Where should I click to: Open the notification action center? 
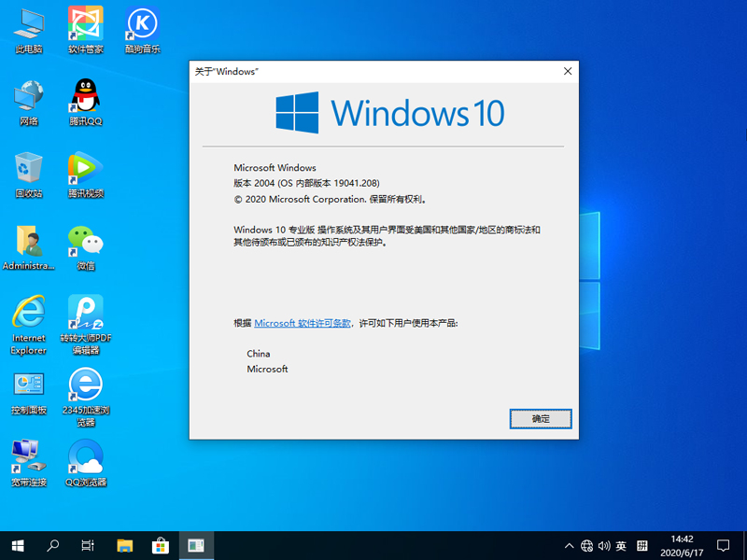723,546
